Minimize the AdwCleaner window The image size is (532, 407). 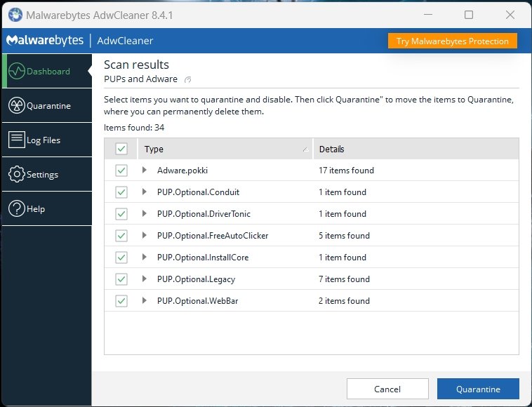[428, 15]
